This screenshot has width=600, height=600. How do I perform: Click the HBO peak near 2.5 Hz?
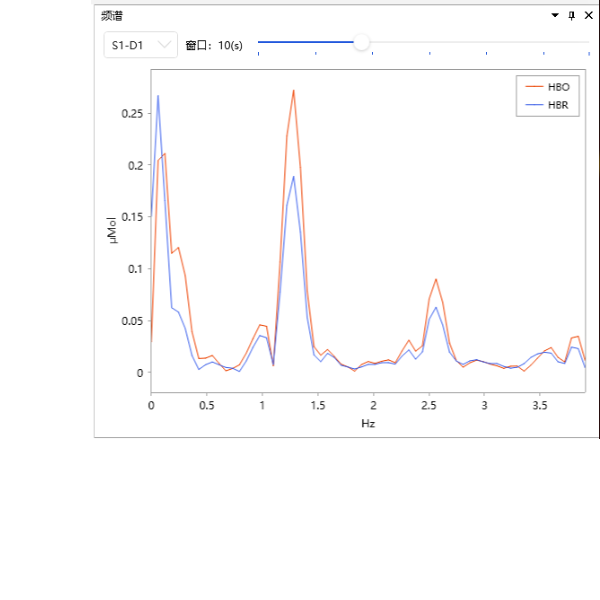pos(436,280)
